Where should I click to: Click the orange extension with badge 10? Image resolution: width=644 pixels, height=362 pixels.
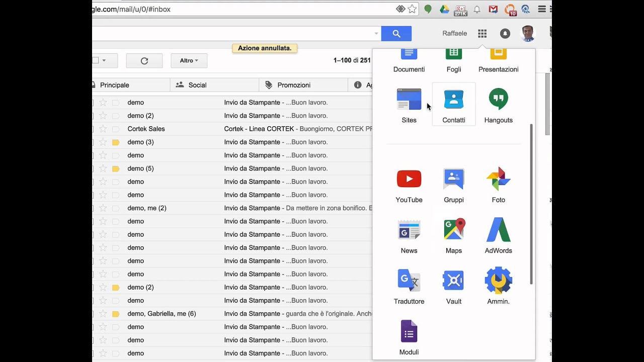(510, 9)
